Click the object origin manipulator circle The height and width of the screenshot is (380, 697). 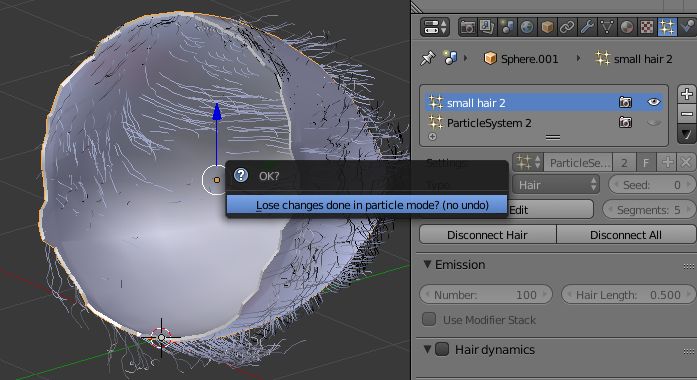coord(216,180)
